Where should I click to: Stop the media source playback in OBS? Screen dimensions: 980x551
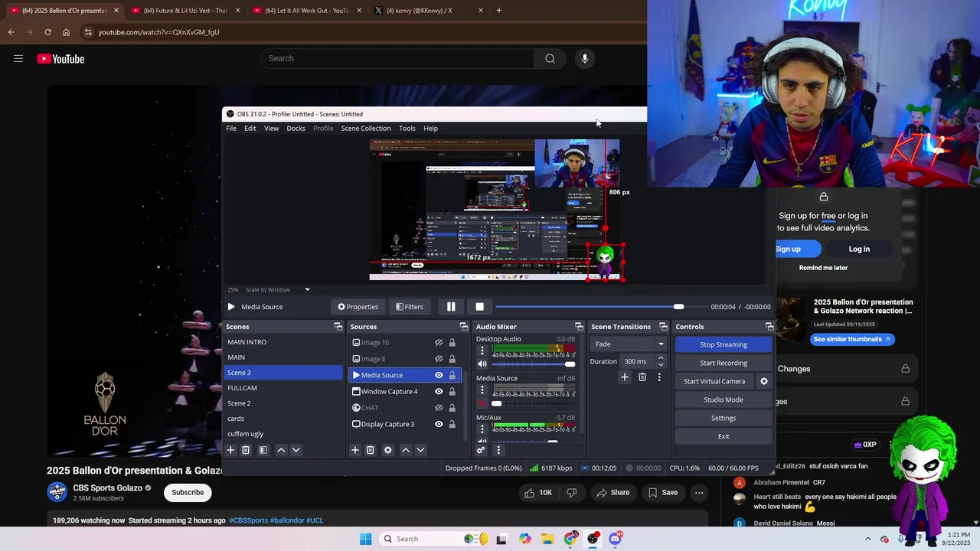coord(479,307)
